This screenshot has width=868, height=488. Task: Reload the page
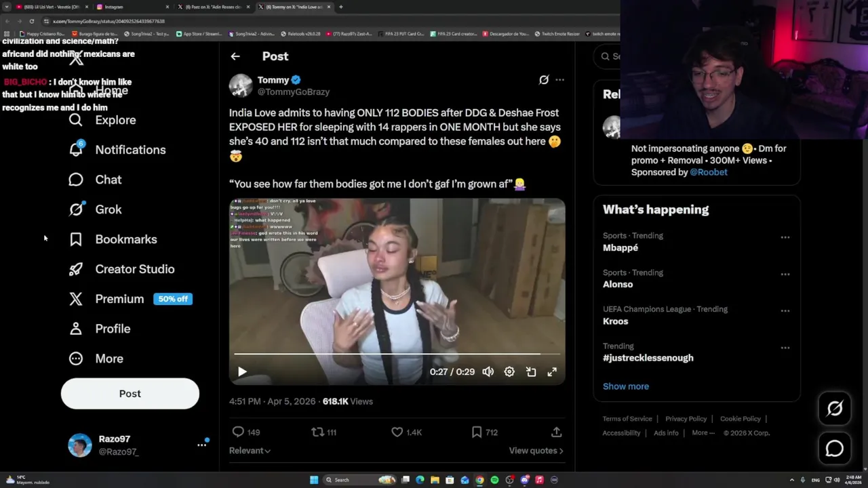[31, 21]
